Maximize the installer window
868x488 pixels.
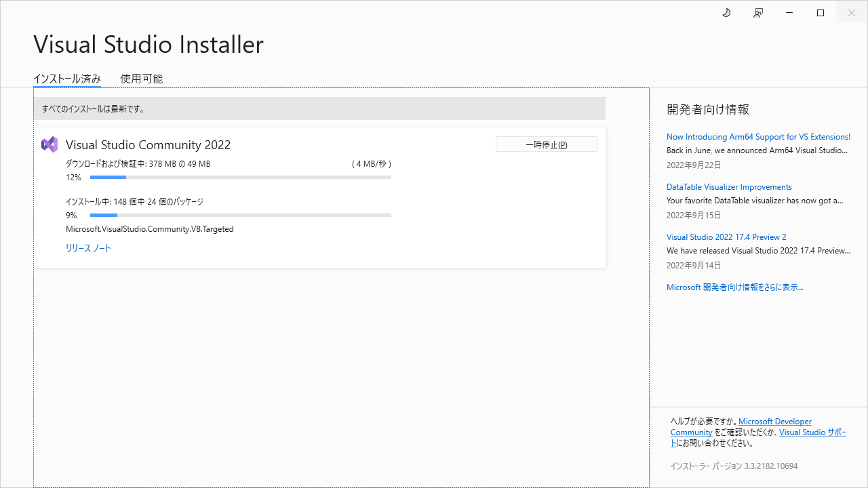click(821, 13)
